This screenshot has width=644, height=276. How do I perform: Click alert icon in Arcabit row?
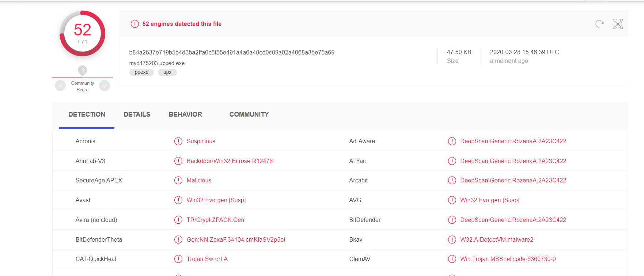[452, 180]
